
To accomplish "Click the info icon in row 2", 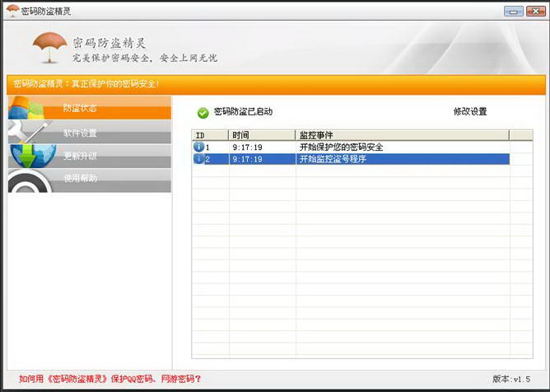I will pyautogui.click(x=198, y=159).
